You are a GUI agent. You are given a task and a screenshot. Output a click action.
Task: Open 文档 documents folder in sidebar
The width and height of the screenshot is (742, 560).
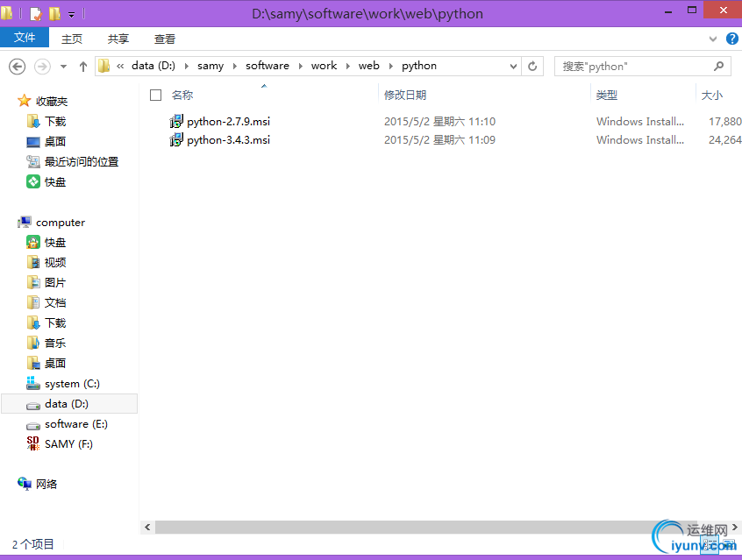coord(55,302)
